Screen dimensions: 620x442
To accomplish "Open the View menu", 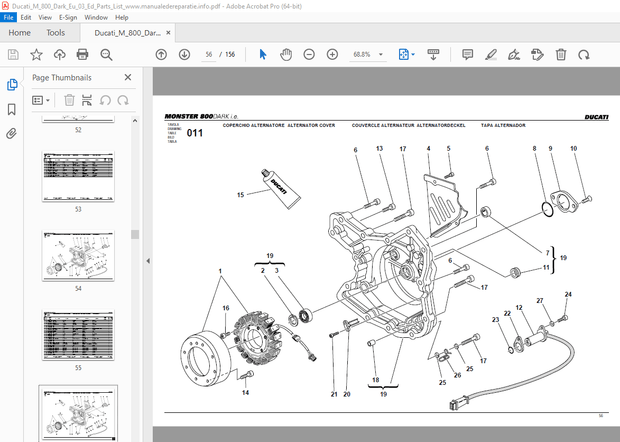I will coord(45,17).
